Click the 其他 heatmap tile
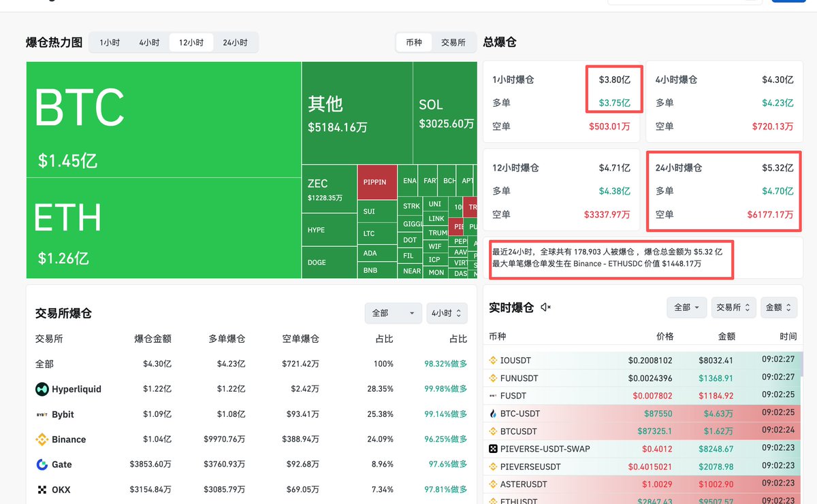 coord(357,113)
